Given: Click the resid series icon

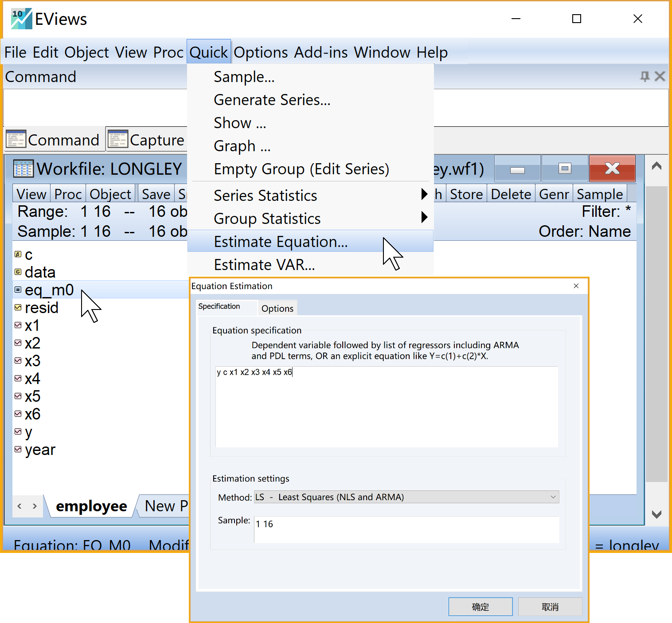Looking at the screenshot, I should click(x=18, y=307).
